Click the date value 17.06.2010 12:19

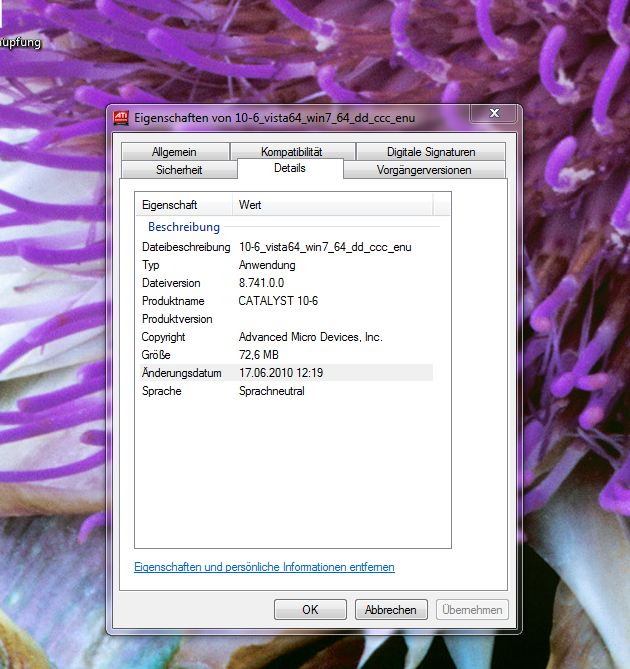(281, 373)
